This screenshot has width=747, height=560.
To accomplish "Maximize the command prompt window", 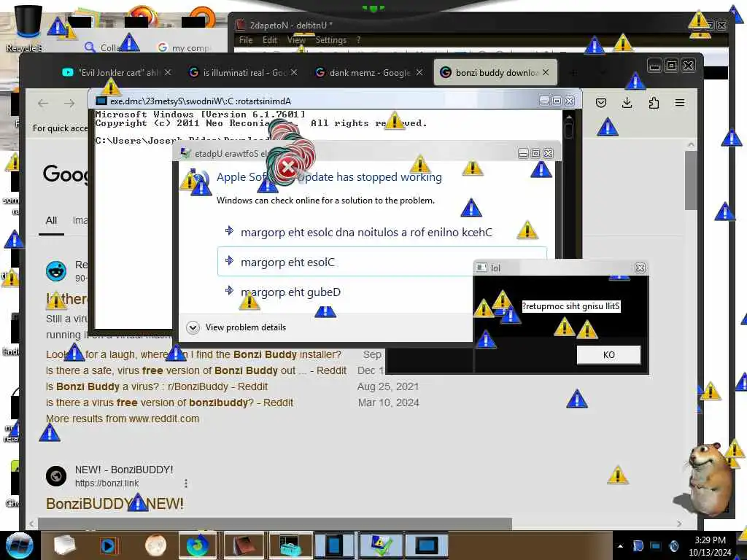I will coord(557,101).
